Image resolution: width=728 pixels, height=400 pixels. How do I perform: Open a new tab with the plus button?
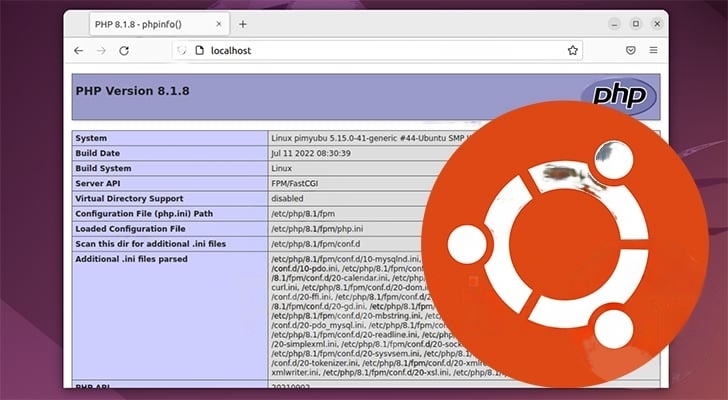(x=243, y=24)
